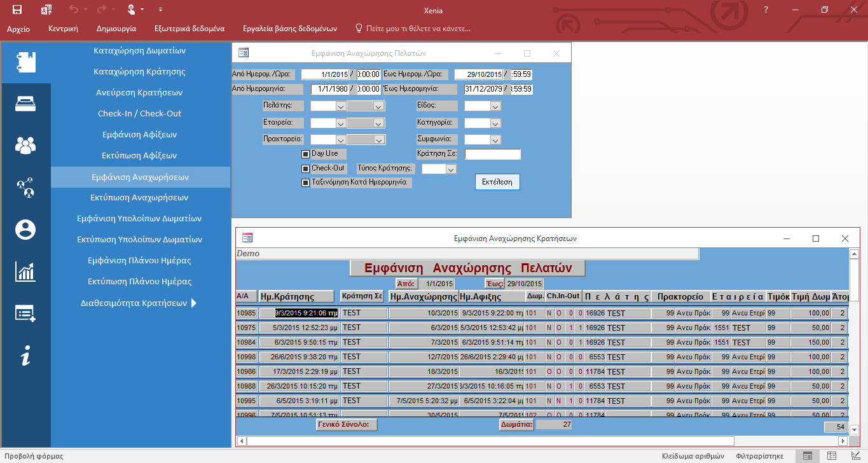Select the single user profile circle icon
The height and width of the screenshot is (463, 868).
pyautogui.click(x=25, y=230)
